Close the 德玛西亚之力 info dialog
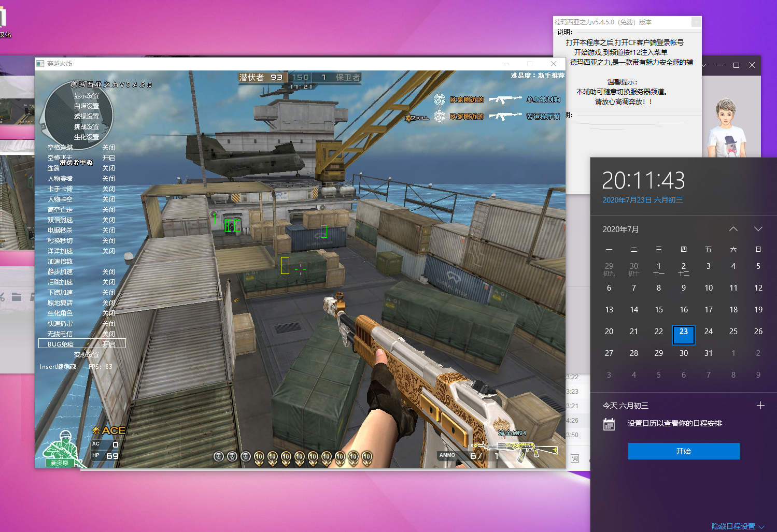This screenshot has width=777, height=532. point(696,22)
